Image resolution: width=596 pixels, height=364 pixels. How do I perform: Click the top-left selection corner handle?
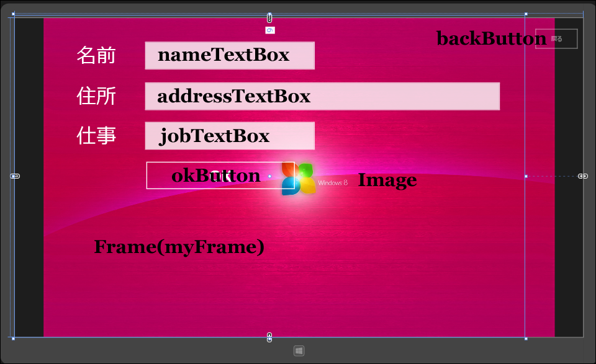[13, 14]
